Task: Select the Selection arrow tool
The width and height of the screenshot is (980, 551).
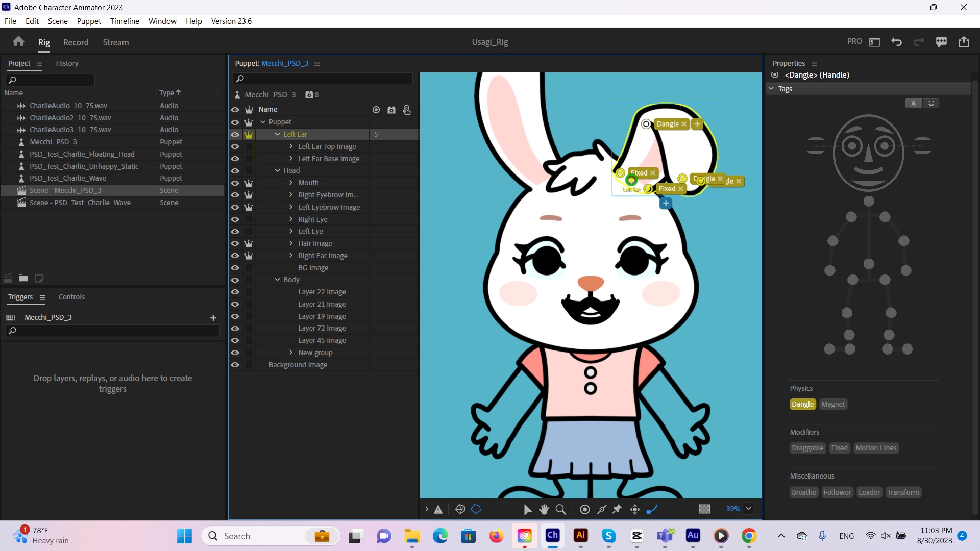Action: click(x=528, y=509)
